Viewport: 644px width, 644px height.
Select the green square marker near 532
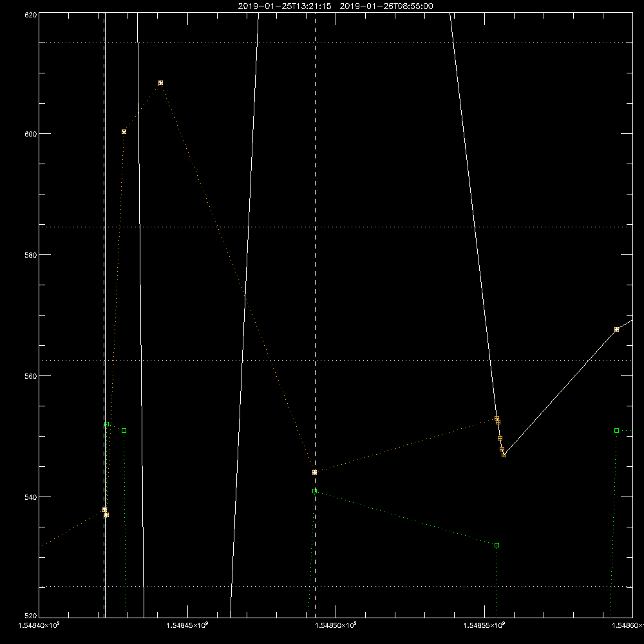pos(497,545)
